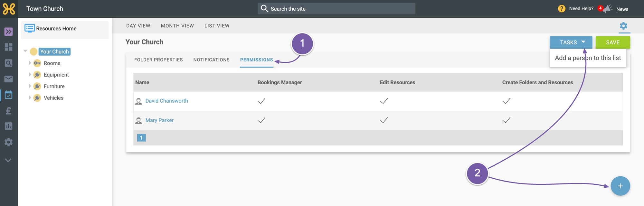Expand the Furniture tree node
Image resolution: width=644 pixels, height=206 pixels.
[x=30, y=86]
